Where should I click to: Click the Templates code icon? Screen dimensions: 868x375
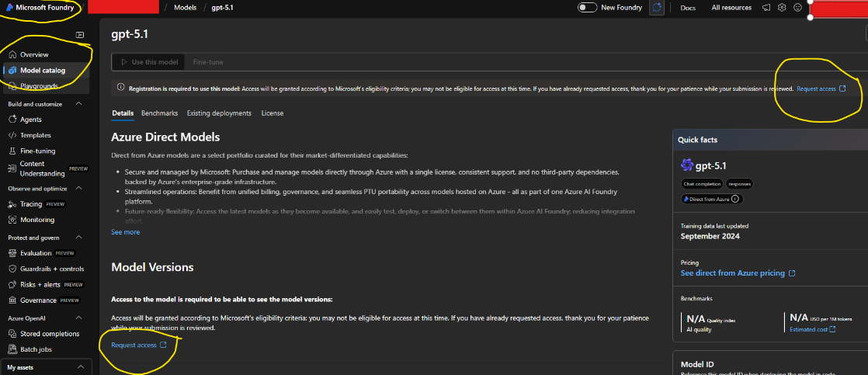point(12,135)
